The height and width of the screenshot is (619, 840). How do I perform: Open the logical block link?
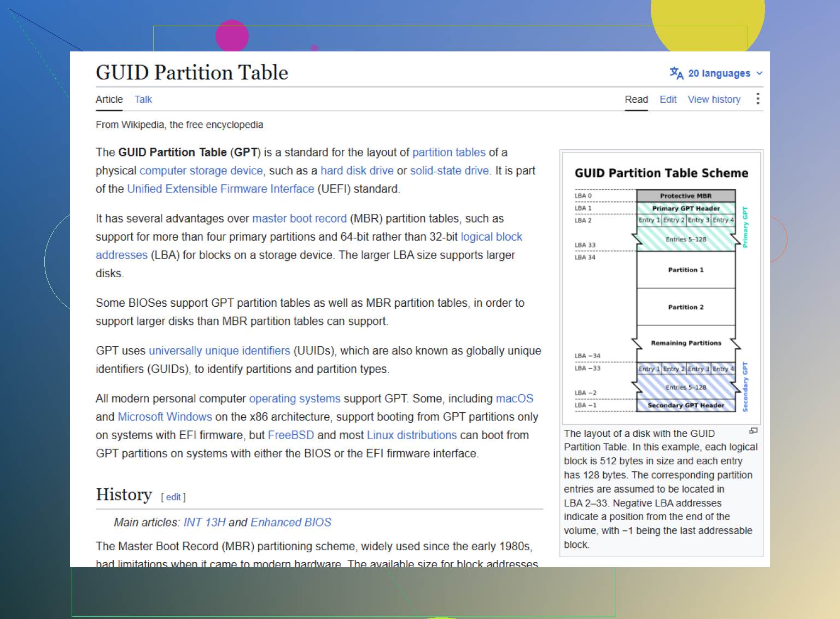click(x=491, y=237)
